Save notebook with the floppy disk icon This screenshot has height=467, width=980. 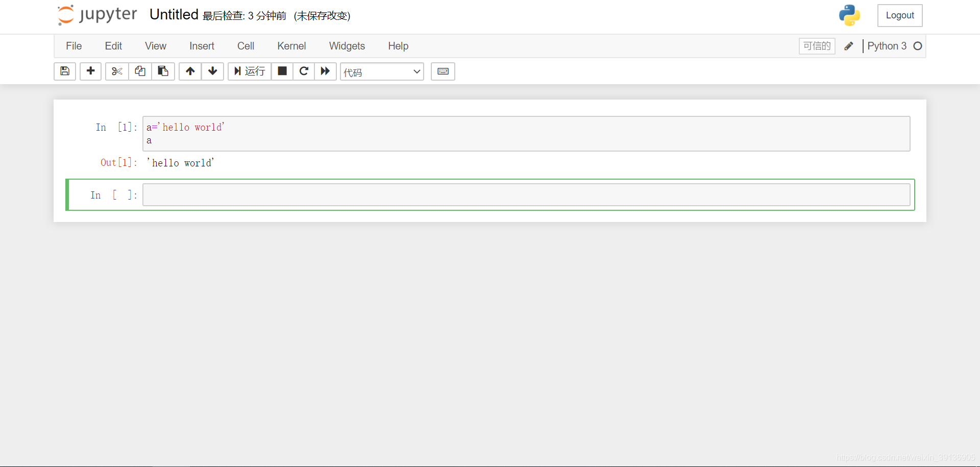65,71
